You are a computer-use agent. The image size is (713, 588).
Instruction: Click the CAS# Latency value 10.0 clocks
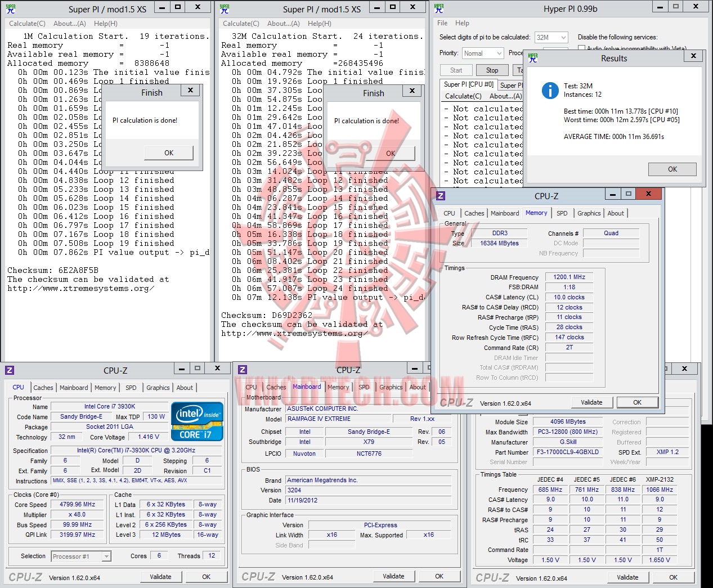pos(569,297)
